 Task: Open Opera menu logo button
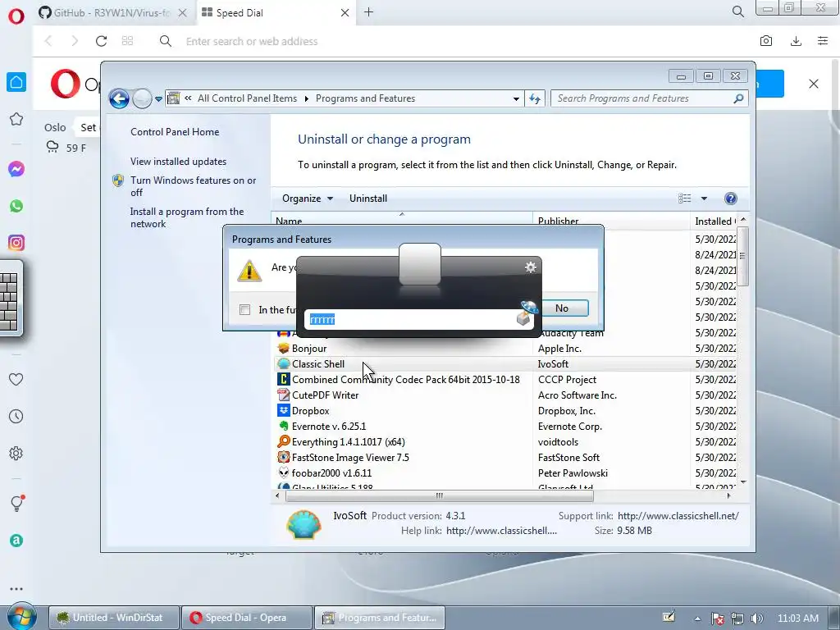(x=16, y=16)
